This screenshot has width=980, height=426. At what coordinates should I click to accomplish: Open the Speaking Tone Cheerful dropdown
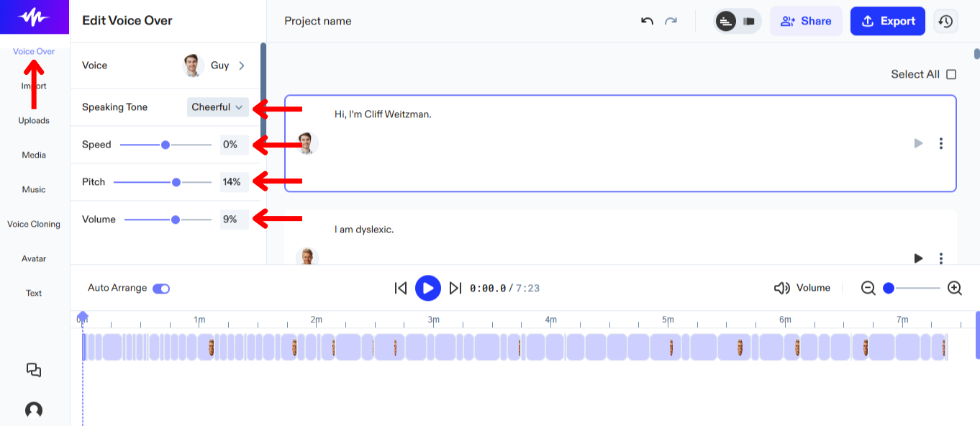tap(218, 107)
